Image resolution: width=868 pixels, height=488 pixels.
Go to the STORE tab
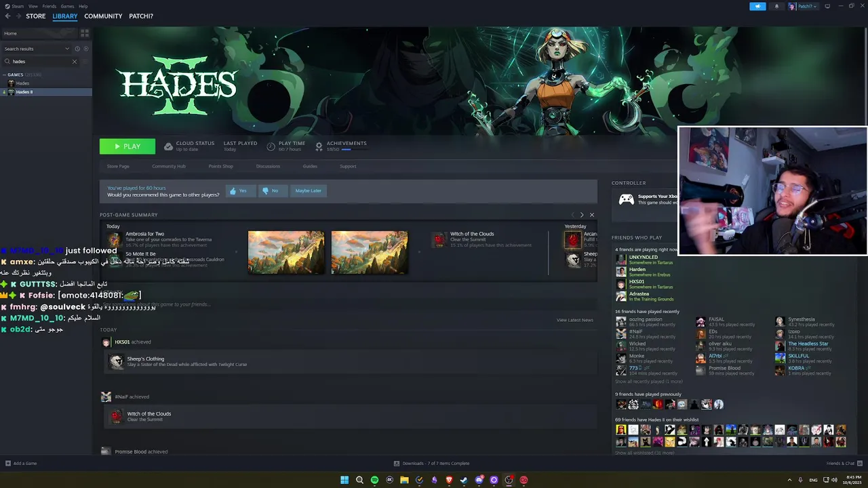[x=36, y=16]
